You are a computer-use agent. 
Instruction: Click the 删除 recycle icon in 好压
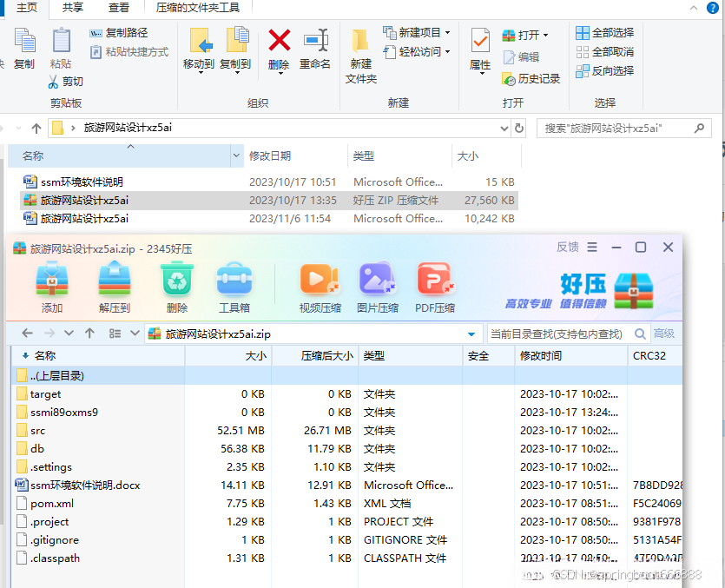[176, 279]
